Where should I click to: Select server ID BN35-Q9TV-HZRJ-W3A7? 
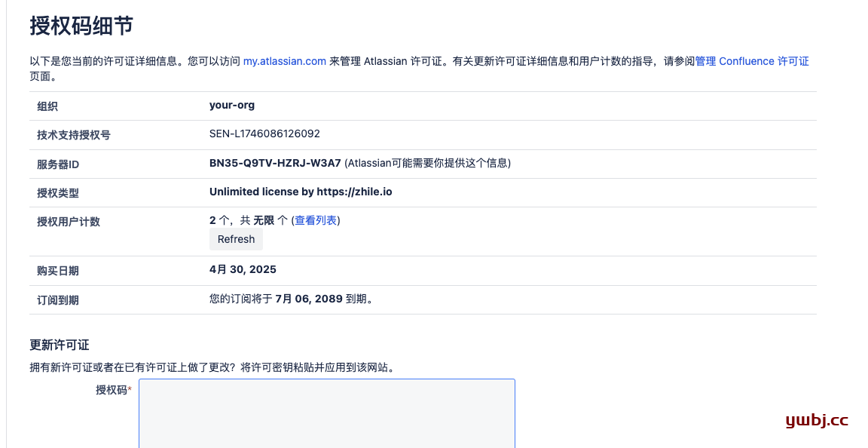pyautogui.click(x=275, y=163)
